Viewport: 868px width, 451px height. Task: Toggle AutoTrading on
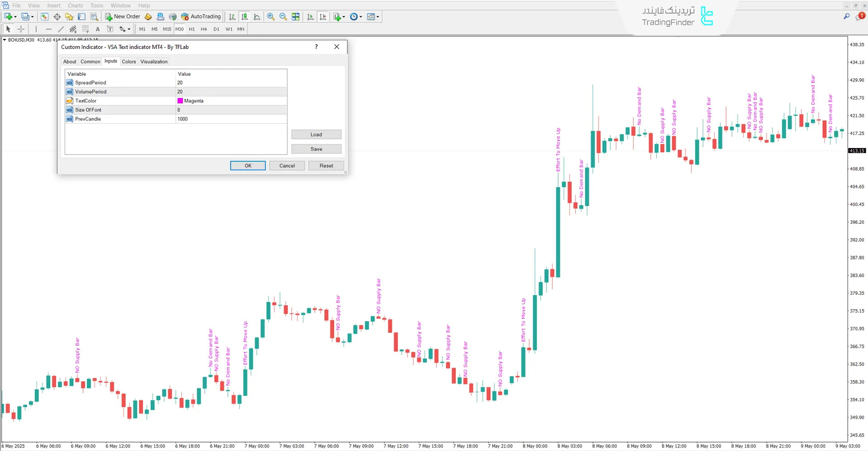tap(200, 17)
